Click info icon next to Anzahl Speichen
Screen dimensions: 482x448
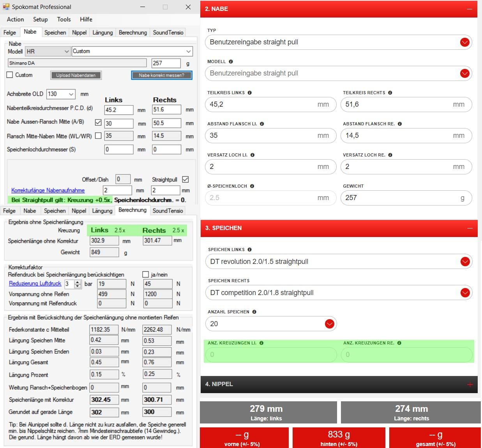point(254,312)
